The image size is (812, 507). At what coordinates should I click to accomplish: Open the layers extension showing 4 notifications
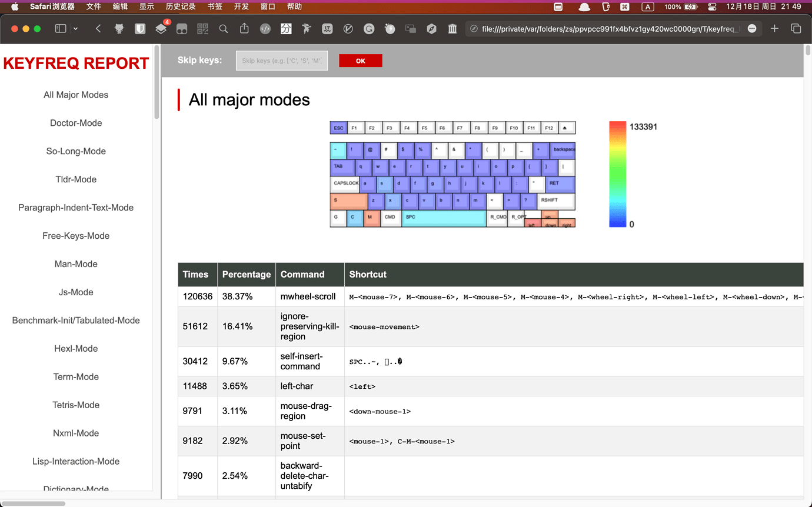tap(161, 28)
